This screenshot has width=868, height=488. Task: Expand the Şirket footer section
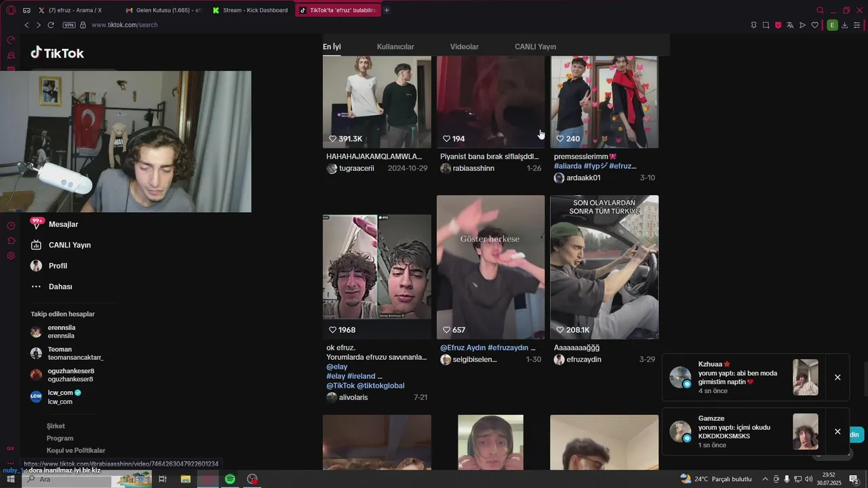(56, 426)
